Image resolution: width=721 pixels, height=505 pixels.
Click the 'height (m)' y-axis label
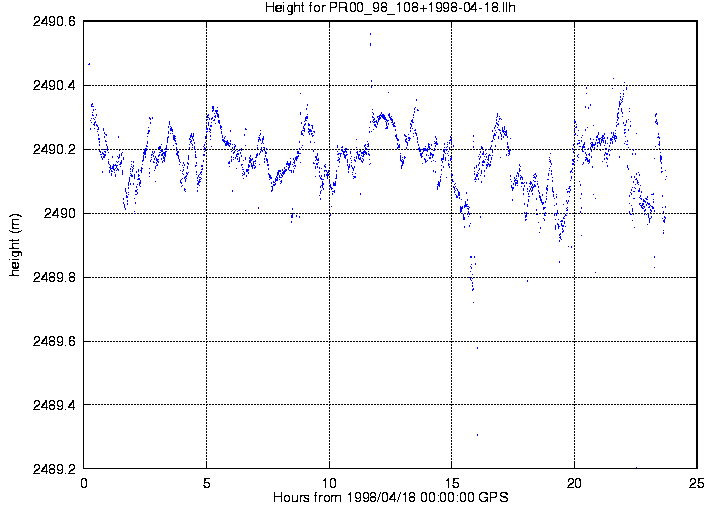point(15,245)
